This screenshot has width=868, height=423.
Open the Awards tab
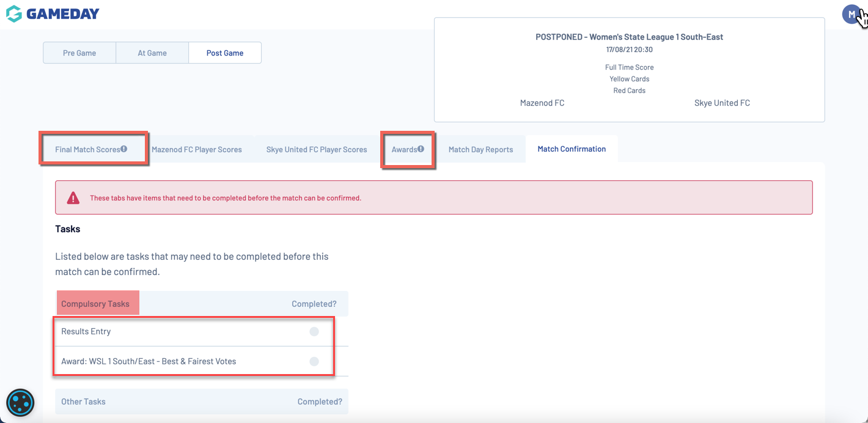click(408, 149)
